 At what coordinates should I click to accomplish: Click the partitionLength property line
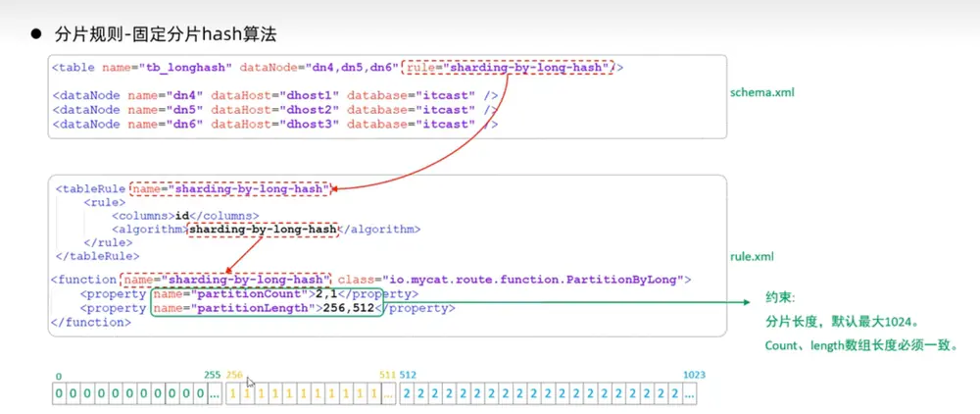point(268,308)
